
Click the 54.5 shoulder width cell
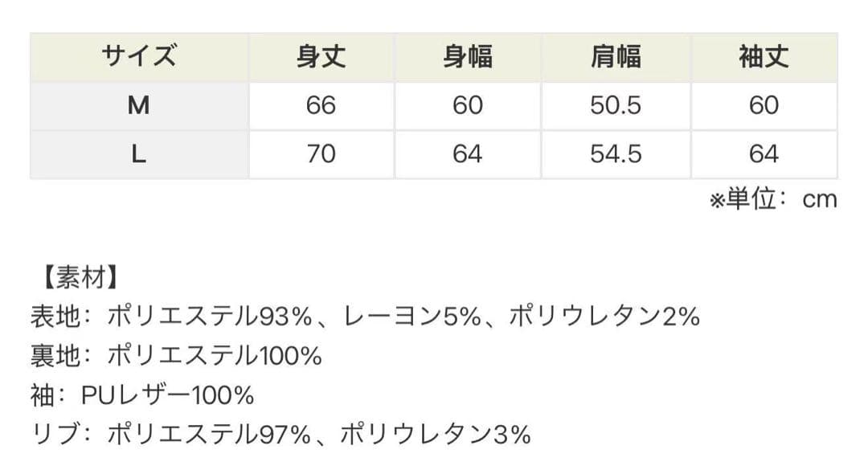click(616, 154)
